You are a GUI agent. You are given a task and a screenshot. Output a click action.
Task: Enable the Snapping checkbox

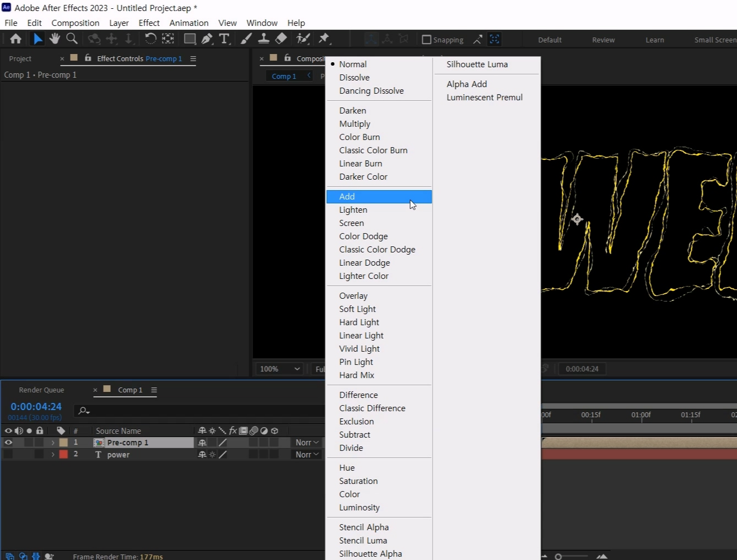coord(426,40)
